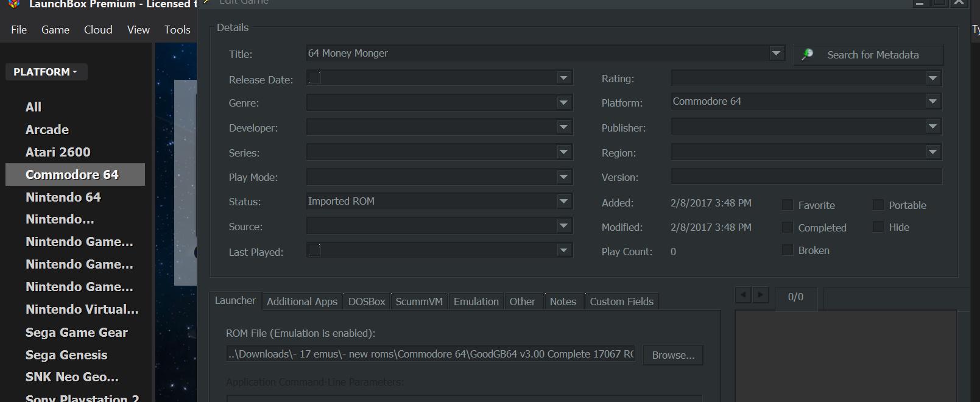Image resolution: width=980 pixels, height=402 pixels.
Task: Expand the Genre dropdown
Action: tap(564, 103)
